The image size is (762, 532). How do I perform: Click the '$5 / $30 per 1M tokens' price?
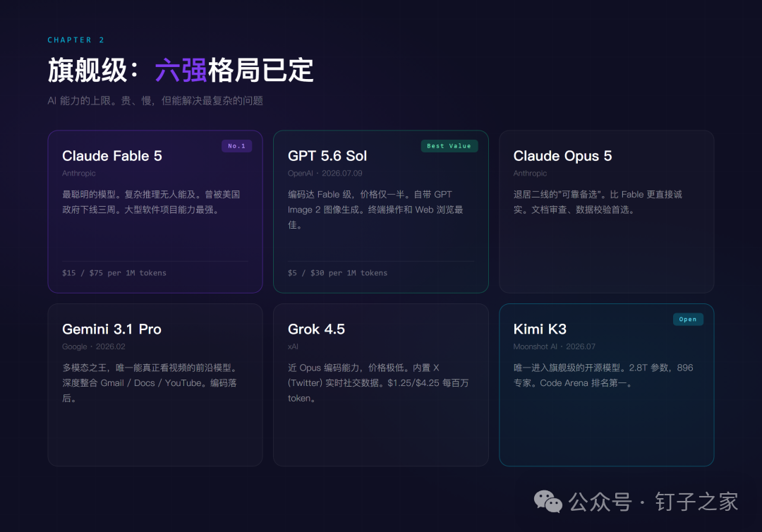tap(337, 273)
